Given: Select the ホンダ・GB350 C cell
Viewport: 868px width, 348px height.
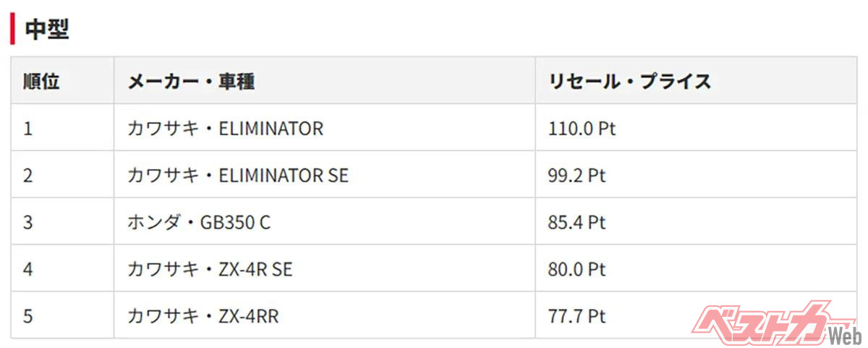Looking at the screenshot, I should (199, 222).
